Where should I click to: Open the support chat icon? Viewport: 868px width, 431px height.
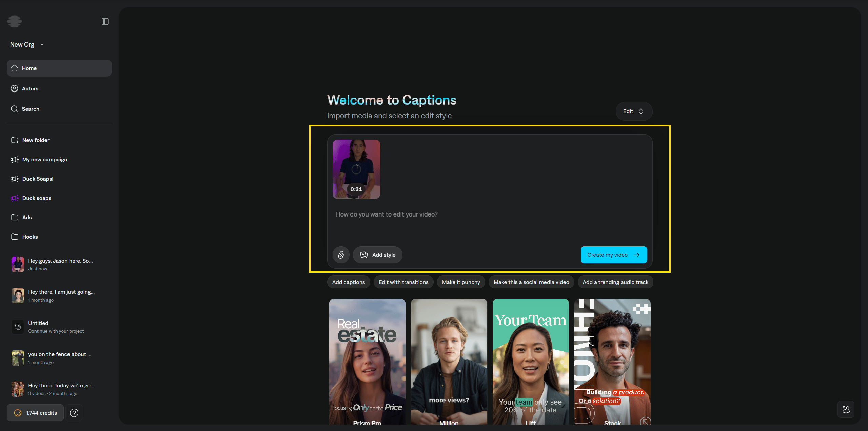(846, 409)
